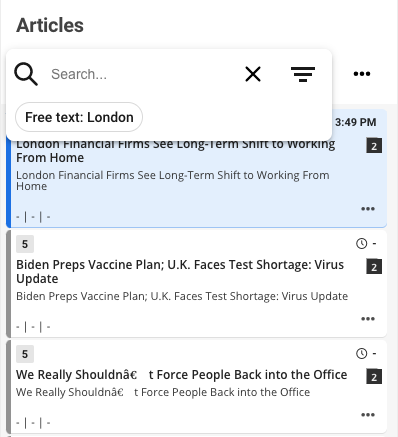Open the Articles list more-options menu
The height and width of the screenshot is (437, 398).
coord(362,74)
